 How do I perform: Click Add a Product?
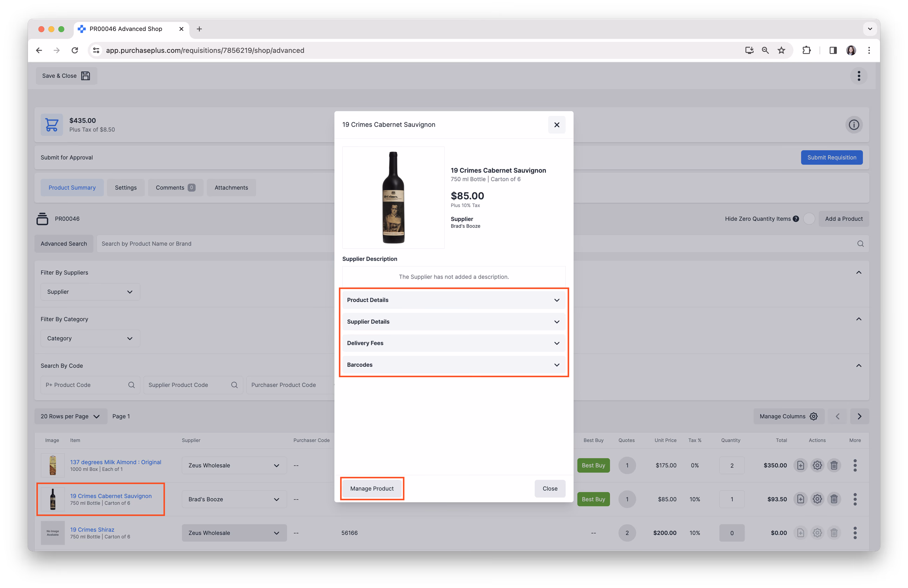point(843,219)
